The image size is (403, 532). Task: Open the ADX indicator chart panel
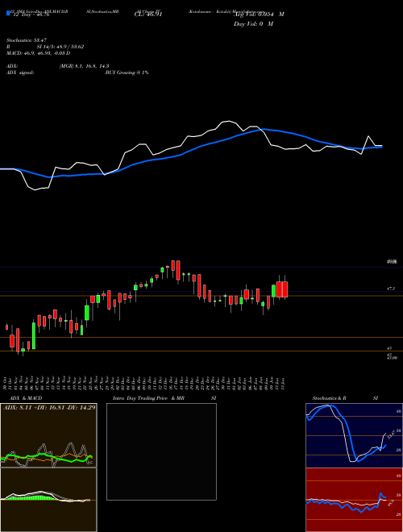coord(48,435)
